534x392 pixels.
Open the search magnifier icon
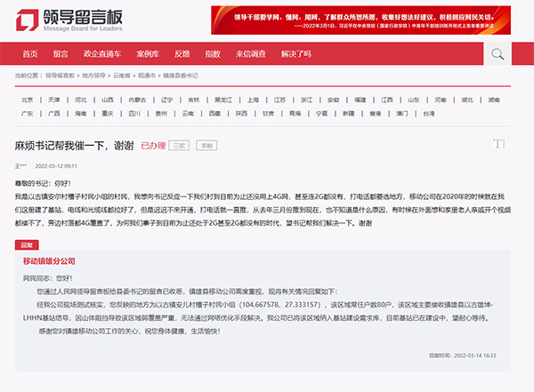pyautogui.click(x=498, y=53)
